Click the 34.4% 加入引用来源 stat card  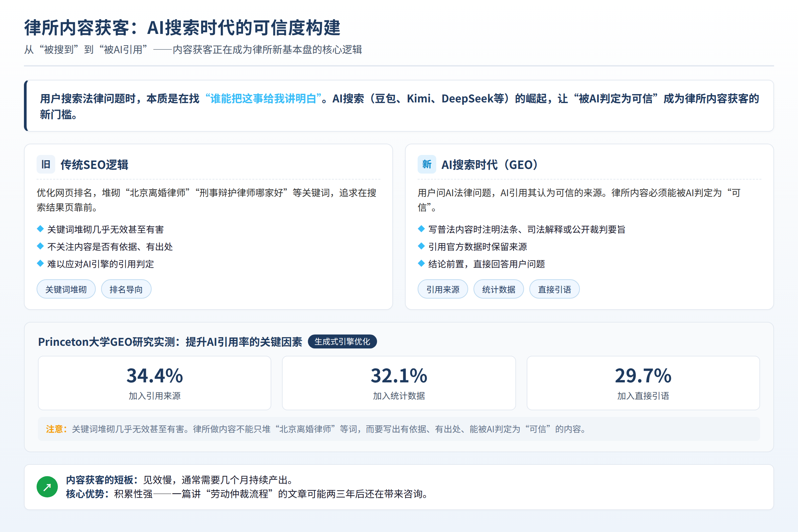(155, 383)
